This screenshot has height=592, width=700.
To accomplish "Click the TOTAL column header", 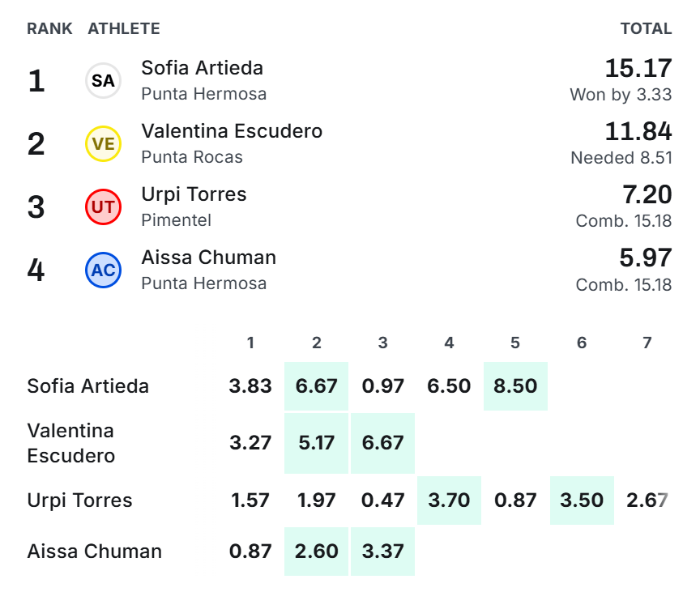I will [646, 28].
